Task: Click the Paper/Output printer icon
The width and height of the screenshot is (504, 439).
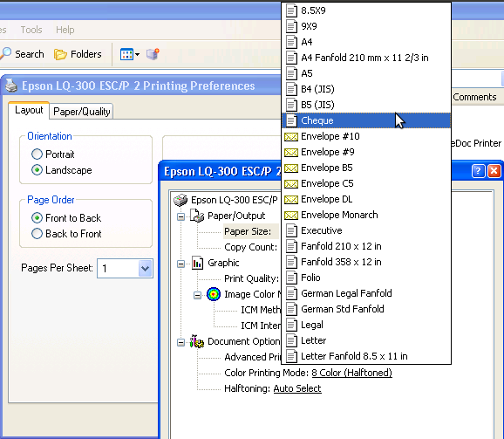Action: click(197, 216)
